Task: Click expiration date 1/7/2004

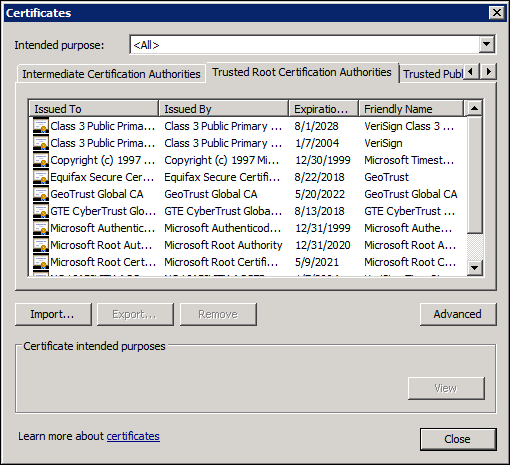Action: click(x=317, y=143)
